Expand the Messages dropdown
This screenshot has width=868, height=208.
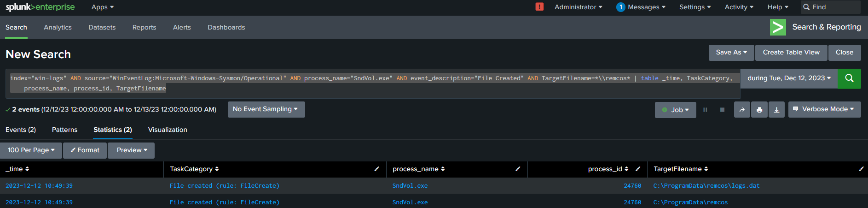coord(647,7)
